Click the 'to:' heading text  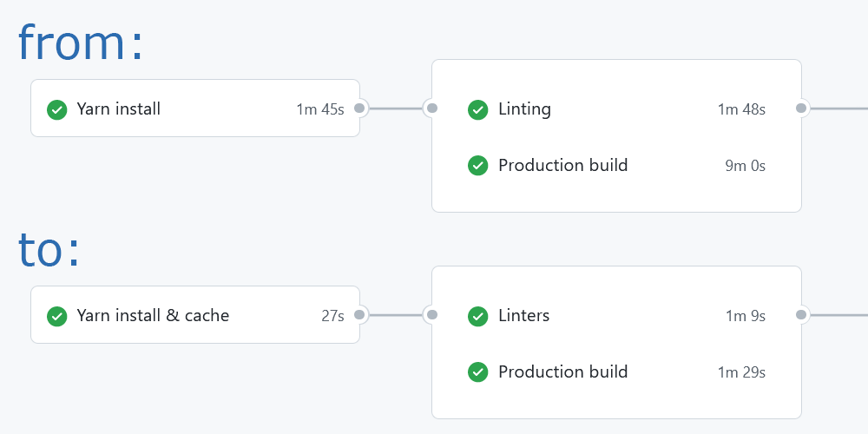click(x=49, y=249)
